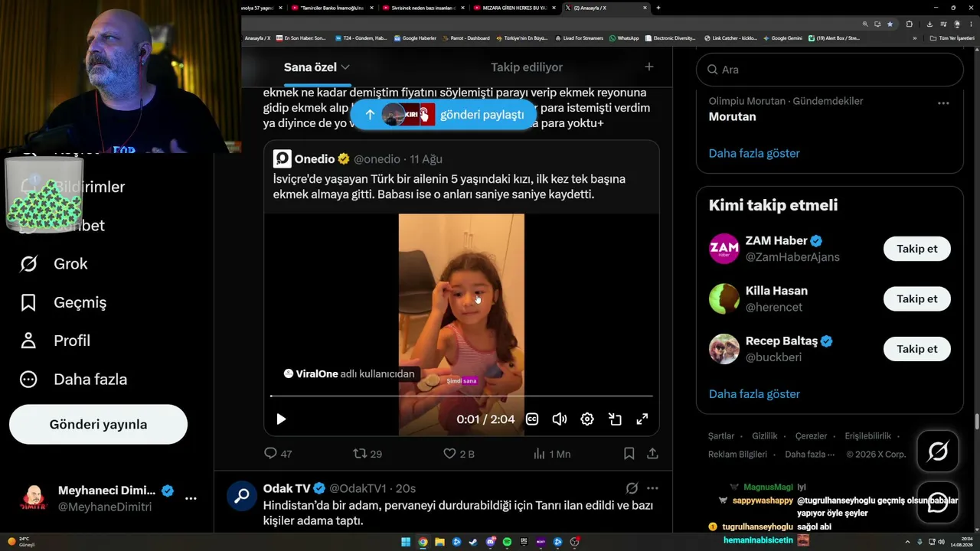
Task: Open Steam from the taskbar
Action: click(x=472, y=543)
